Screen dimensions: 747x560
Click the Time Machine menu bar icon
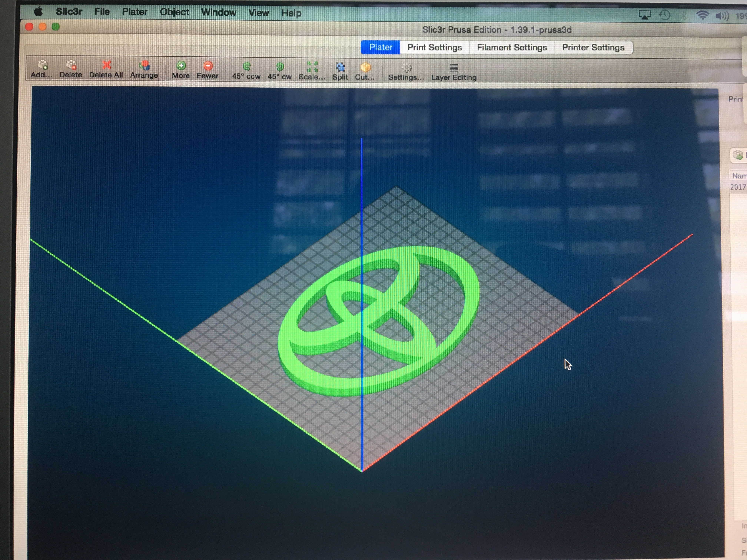pos(665,15)
